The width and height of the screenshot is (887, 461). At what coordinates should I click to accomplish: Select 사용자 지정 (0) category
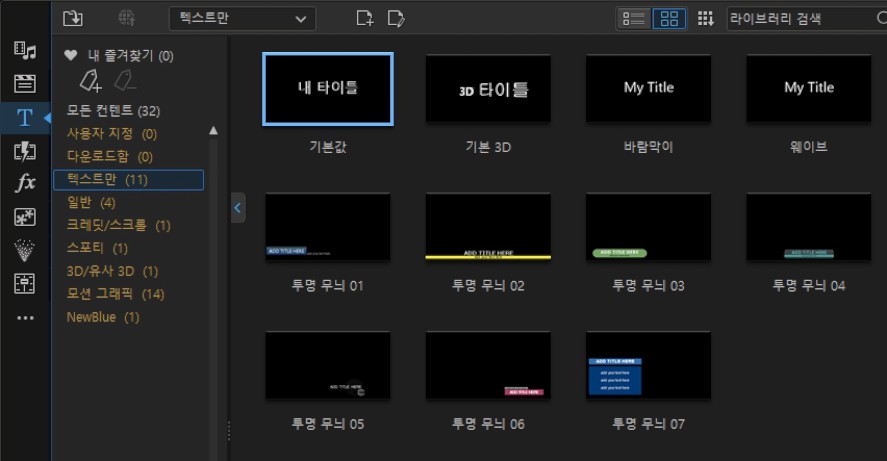[112, 133]
